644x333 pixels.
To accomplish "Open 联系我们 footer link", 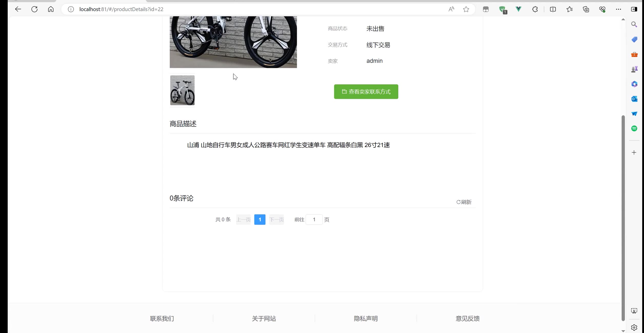I will 162,319.
